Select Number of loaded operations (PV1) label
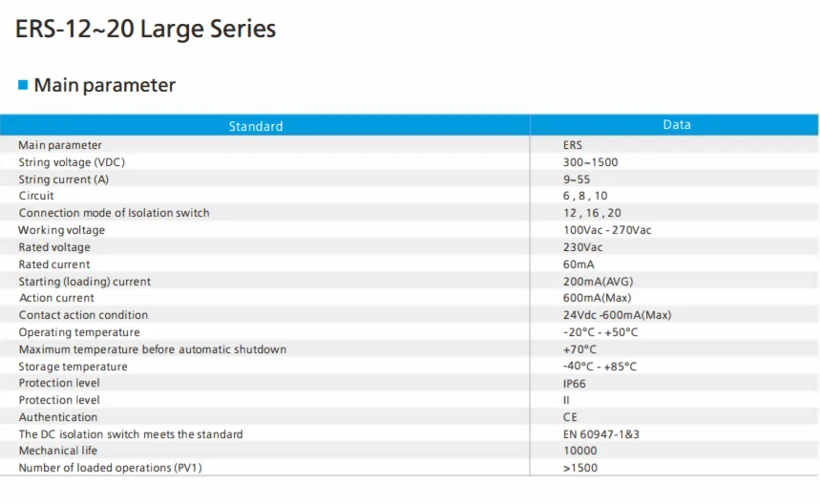Image resolution: width=820 pixels, height=504 pixels. pyautogui.click(x=110, y=468)
